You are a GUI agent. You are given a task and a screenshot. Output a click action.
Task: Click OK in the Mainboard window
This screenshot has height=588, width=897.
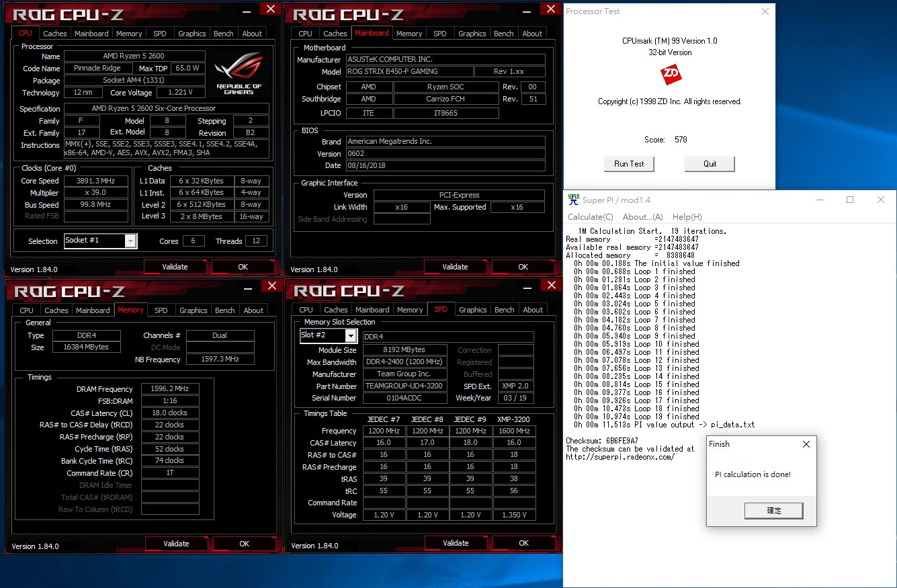coord(523,267)
